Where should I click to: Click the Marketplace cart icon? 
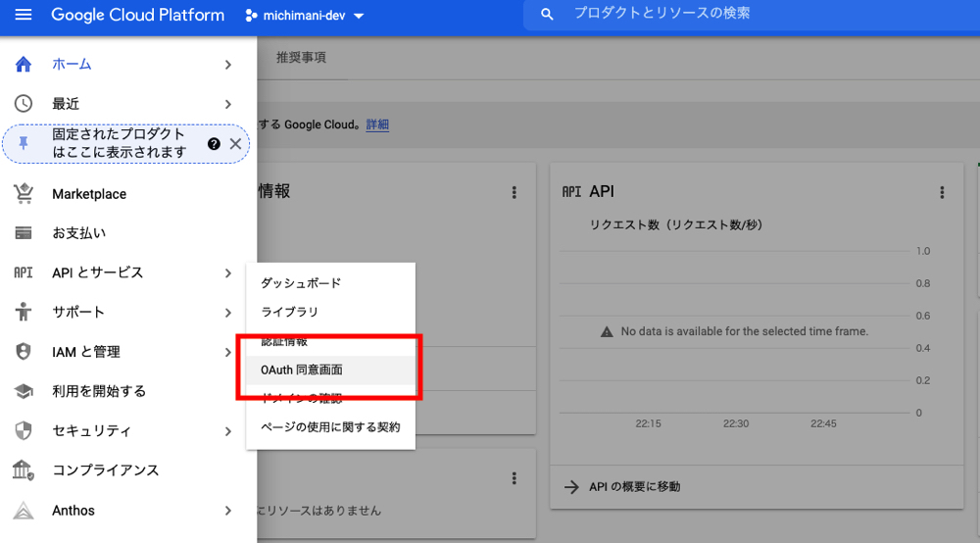point(24,194)
